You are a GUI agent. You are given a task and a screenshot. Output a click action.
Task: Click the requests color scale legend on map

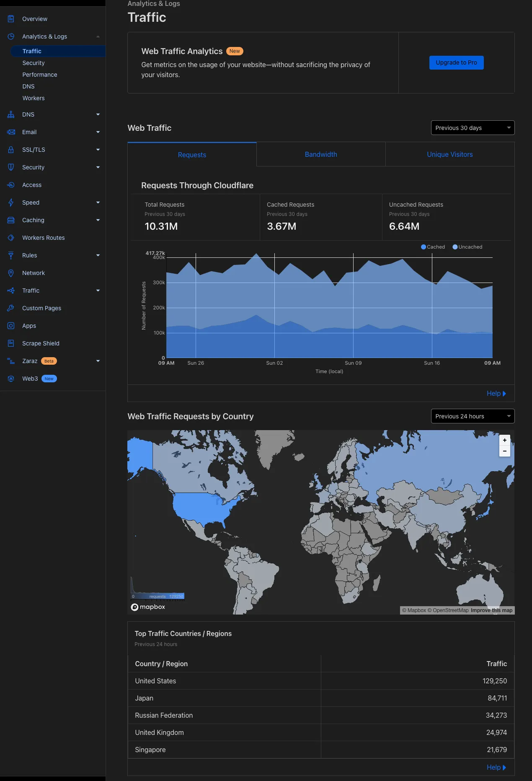pos(158,596)
